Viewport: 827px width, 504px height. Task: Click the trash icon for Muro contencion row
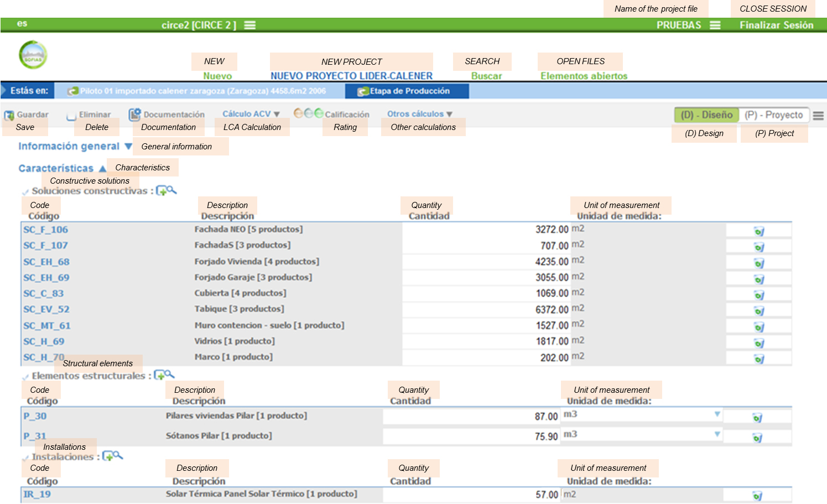click(x=759, y=328)
